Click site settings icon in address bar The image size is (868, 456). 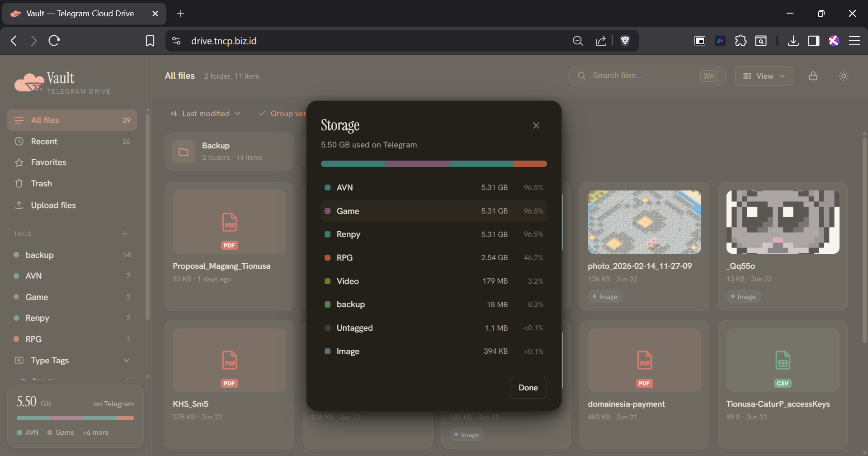point(176,41)
